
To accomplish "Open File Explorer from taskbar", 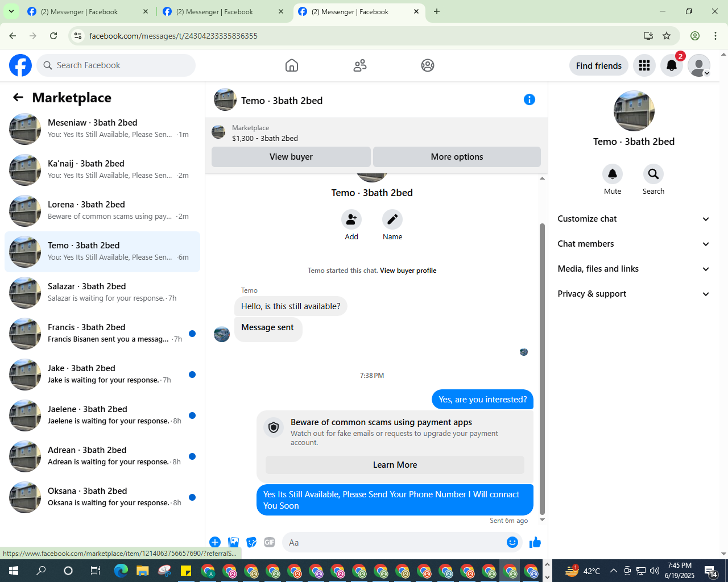I will pyautogui.click(x=142, y=571).
